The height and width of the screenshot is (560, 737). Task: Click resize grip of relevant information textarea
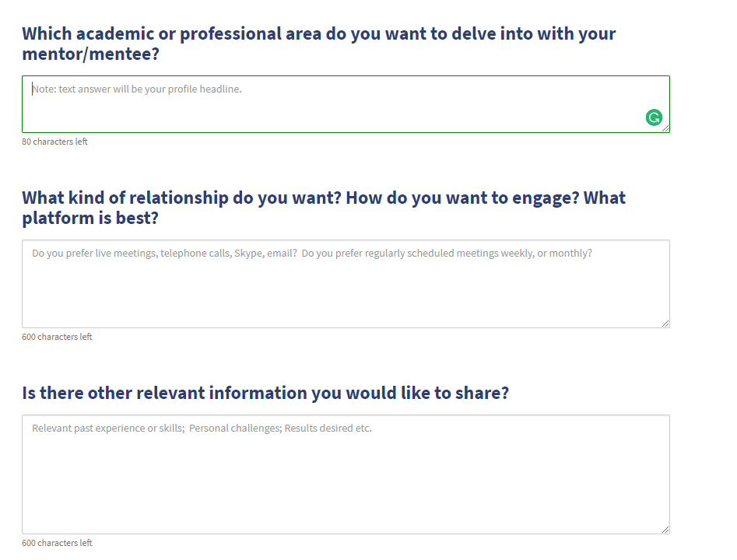[665, 530]
